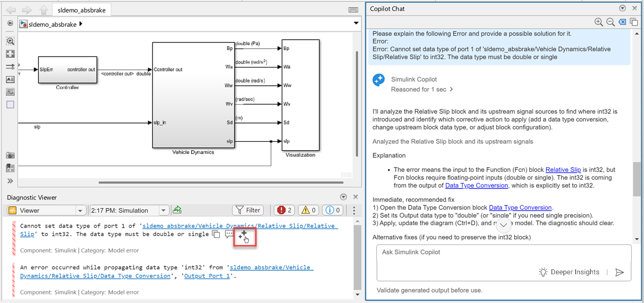Open the Relative Slip link in Copilot explanation

[x=563, y=170]
